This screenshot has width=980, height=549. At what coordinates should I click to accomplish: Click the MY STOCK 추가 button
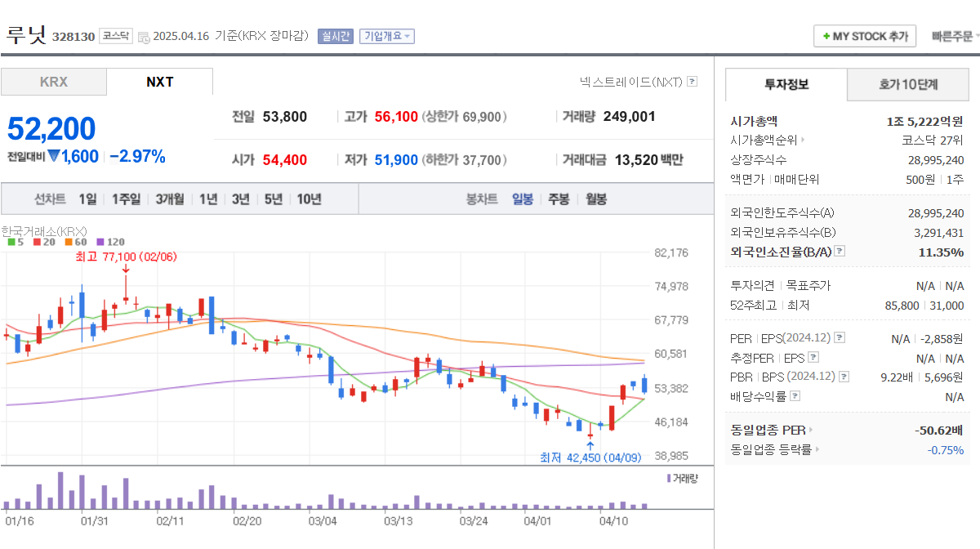click(865, 36)
